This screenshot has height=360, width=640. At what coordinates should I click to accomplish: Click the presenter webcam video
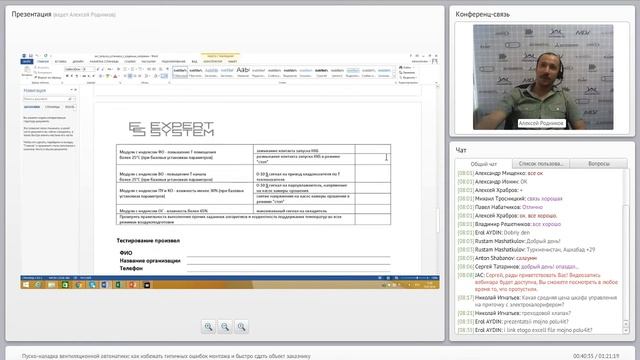(x=543, y=77)
